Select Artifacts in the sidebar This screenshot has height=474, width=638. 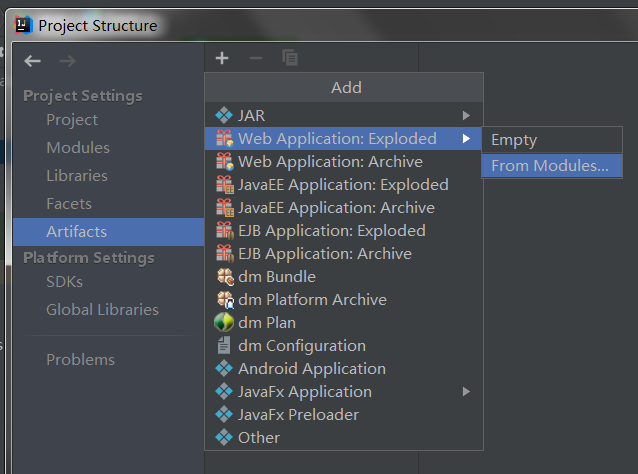point(108,232)
